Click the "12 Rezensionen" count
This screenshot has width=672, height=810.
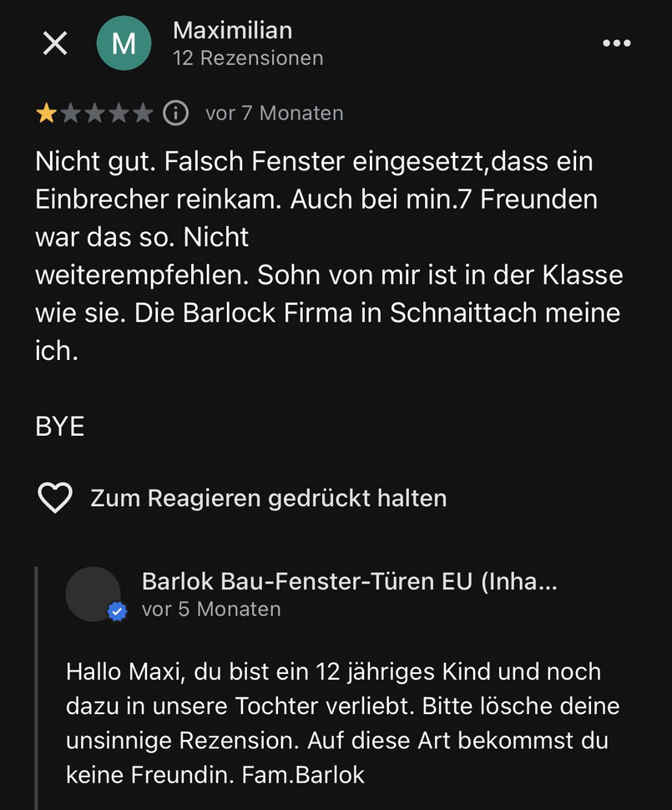tap(247, 58)
